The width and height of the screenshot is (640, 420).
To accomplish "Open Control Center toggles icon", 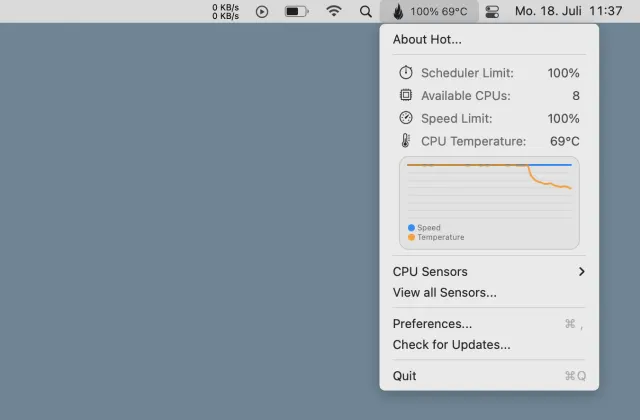I will pos(492,11).
